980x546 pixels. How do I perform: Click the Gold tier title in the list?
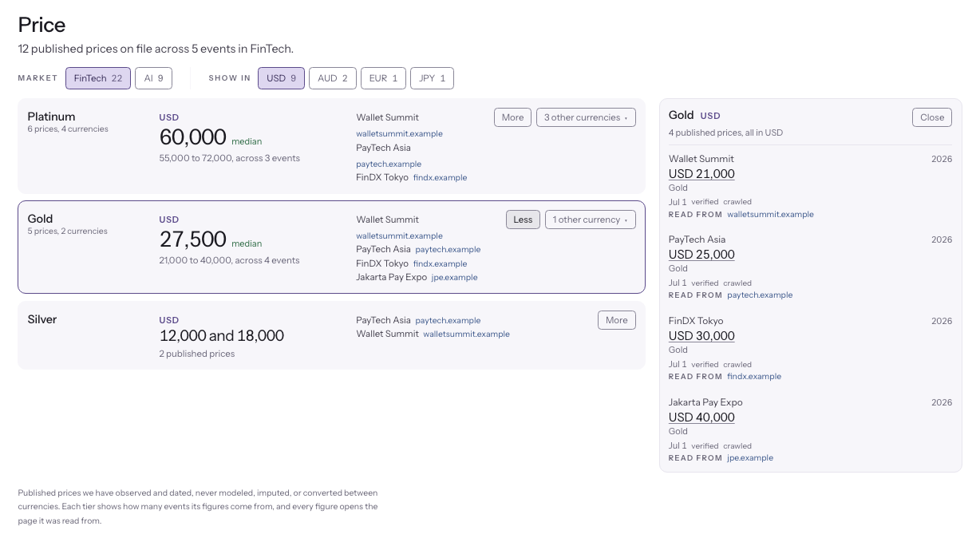40,219
